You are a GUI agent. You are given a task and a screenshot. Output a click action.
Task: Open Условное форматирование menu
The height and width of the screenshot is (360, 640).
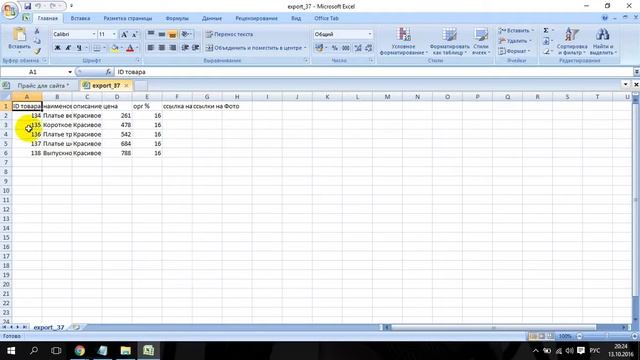(403, 41)
